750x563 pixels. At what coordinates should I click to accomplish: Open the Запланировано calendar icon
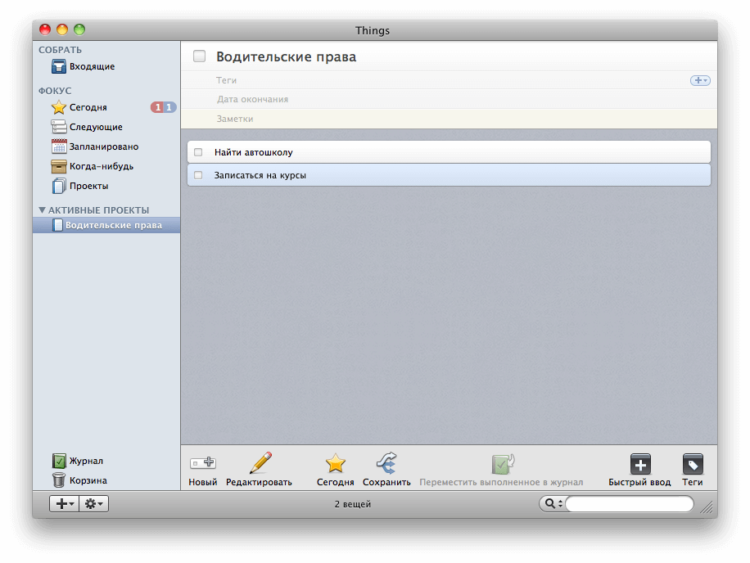58,146
